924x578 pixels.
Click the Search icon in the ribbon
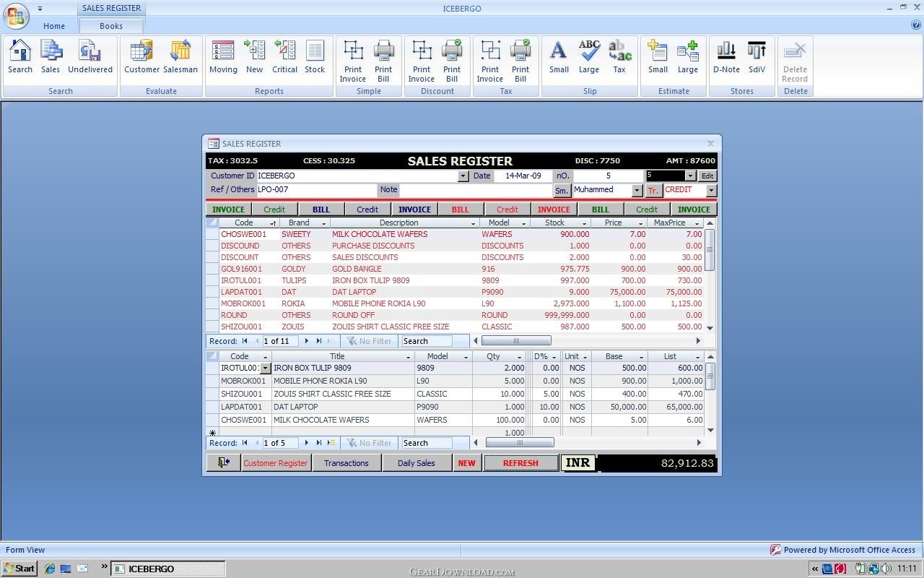coord(20,57)
